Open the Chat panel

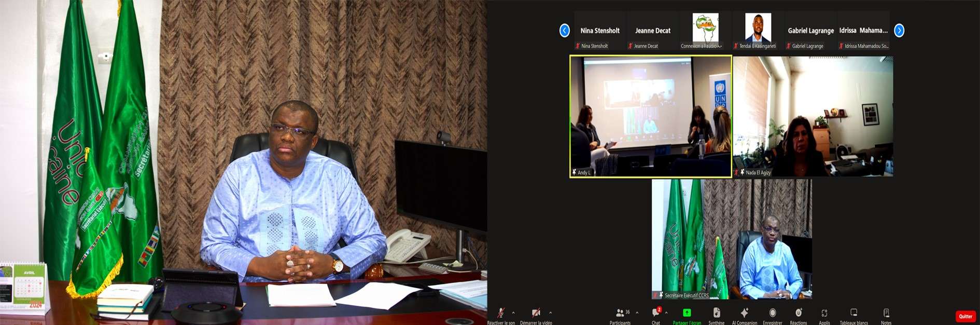coord(656,313)
